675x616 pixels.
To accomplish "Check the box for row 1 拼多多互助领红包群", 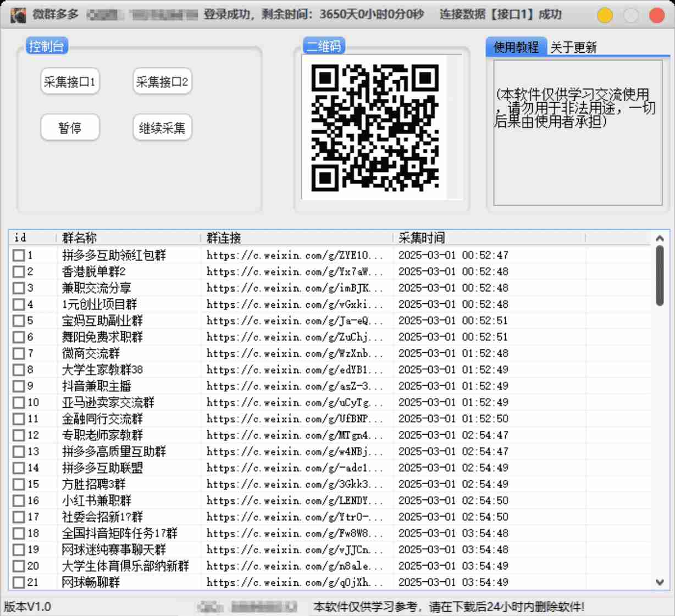I will tap(19, 255).
